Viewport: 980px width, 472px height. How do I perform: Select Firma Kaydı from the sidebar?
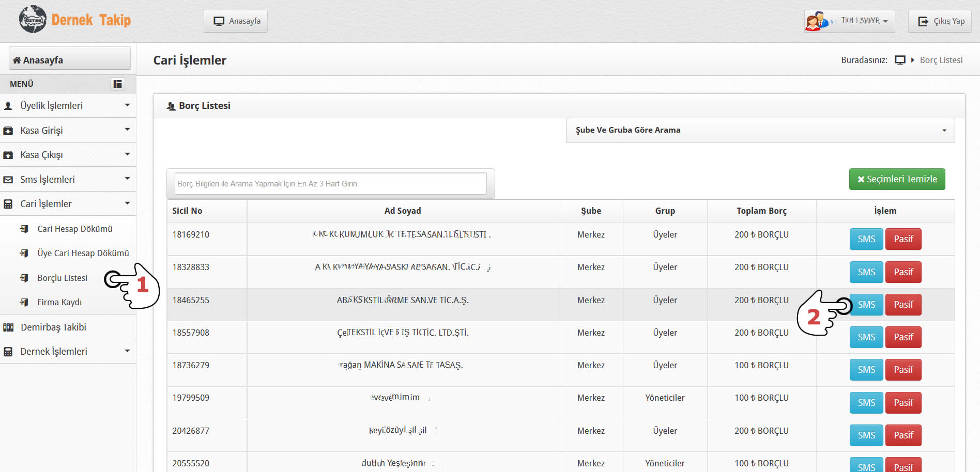59,302
